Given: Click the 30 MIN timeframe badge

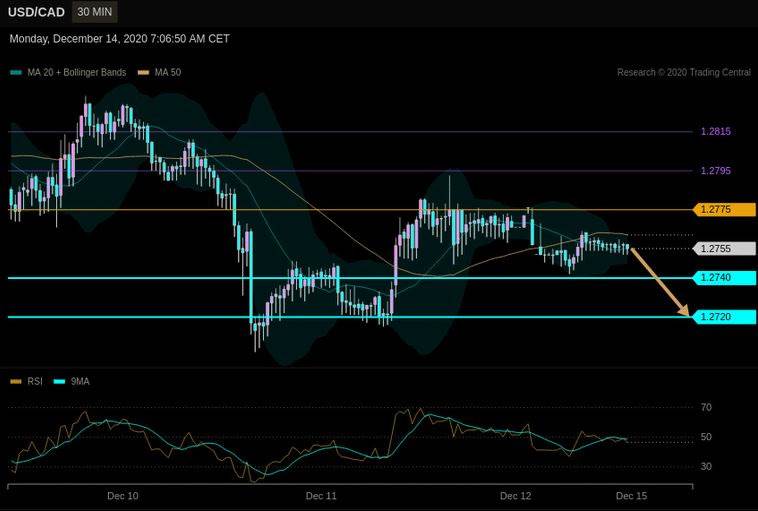Looking at the screenshot, I should [x=95, y=12].
